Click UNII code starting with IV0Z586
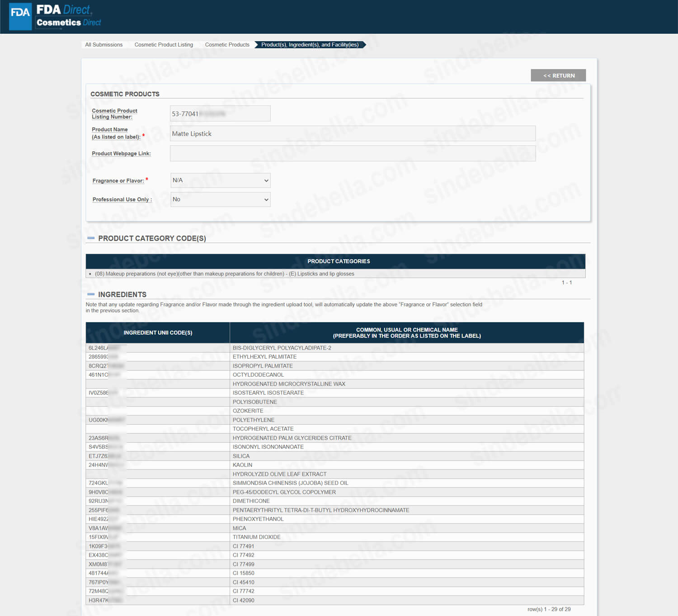678x616 pixels. pos(103,393)
